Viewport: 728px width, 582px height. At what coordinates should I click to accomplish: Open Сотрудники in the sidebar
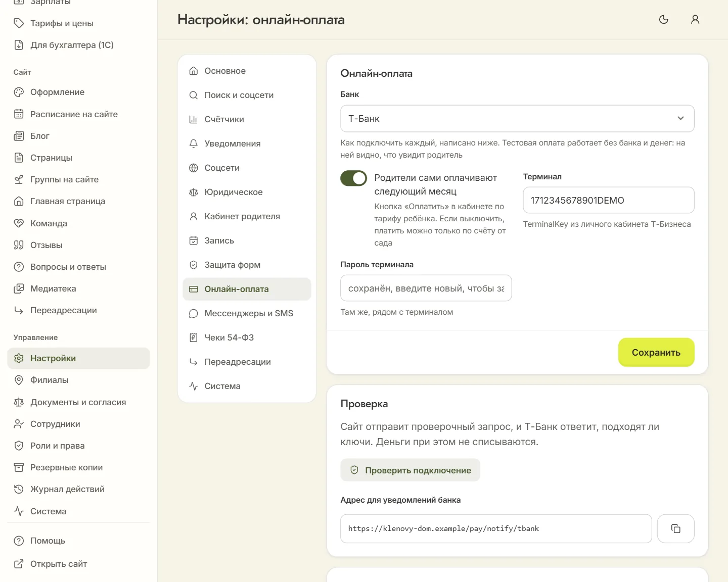78,424
